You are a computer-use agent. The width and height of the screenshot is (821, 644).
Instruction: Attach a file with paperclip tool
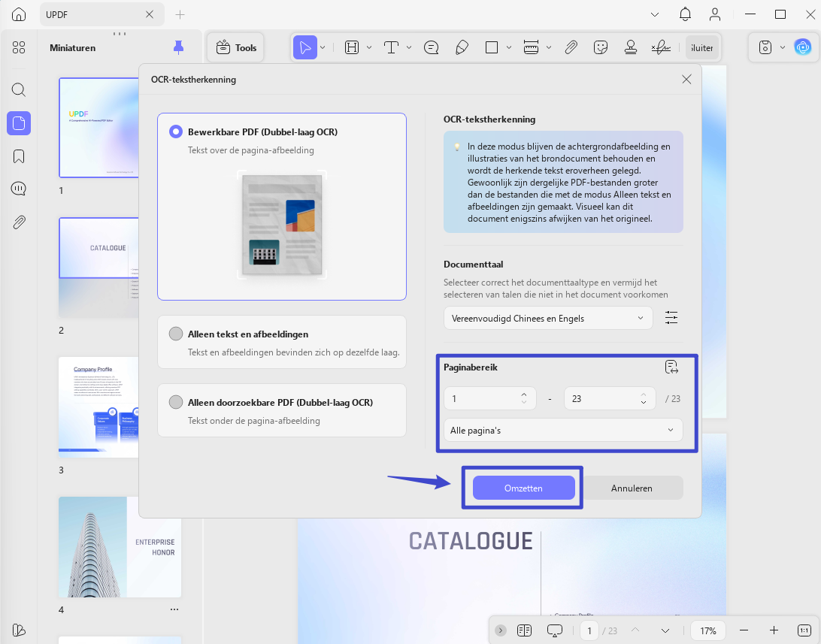tap(571, 47)
